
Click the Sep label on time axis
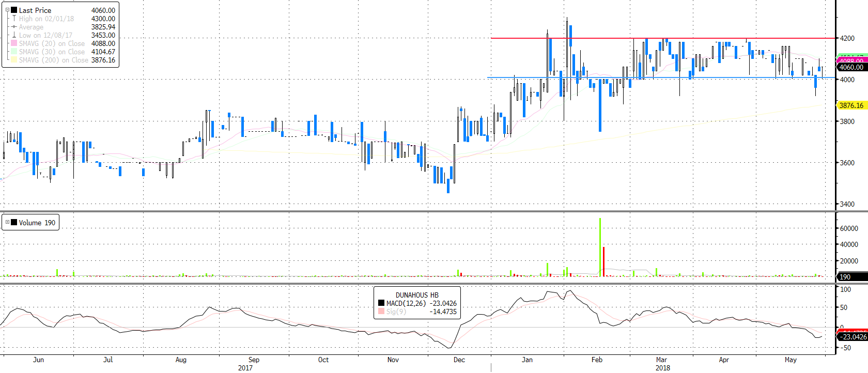pyautogui.click(x=254, y=360)
